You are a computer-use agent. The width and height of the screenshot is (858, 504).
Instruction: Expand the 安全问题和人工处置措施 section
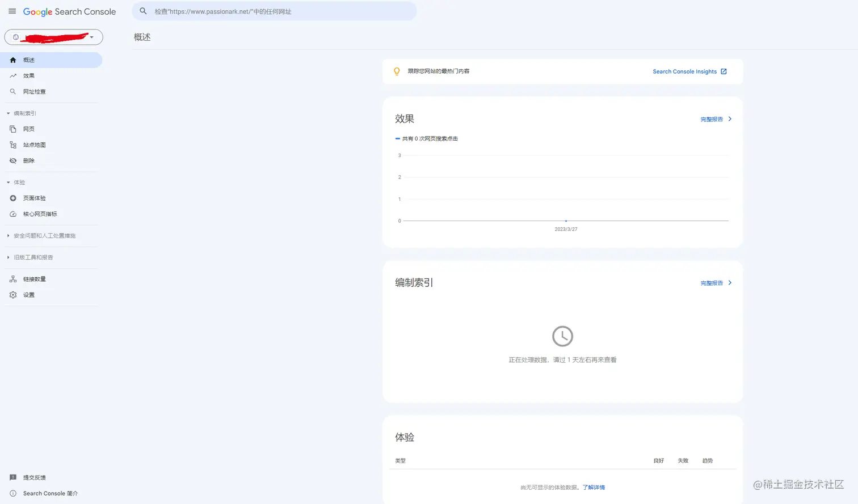41,236
